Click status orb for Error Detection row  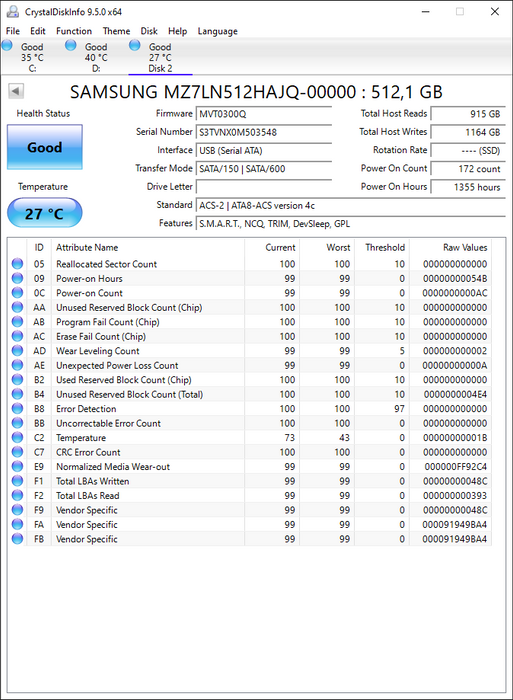coord(17,408)
